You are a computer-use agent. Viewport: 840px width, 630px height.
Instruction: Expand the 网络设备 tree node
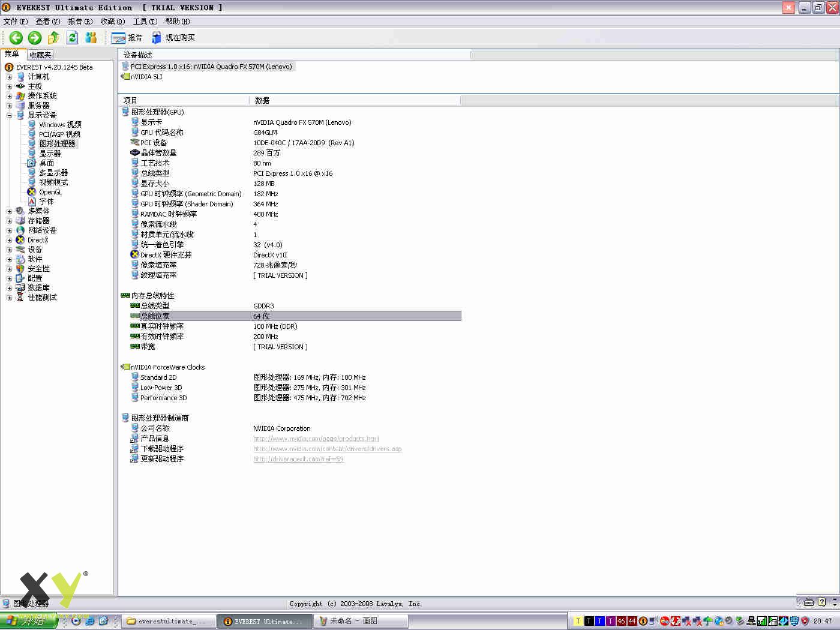9,230
